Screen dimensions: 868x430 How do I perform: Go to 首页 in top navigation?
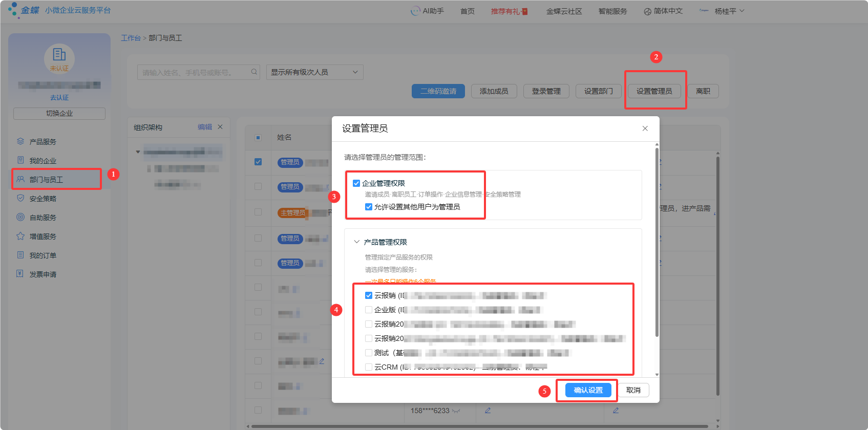pyautogui.click(x=467, y=11)
